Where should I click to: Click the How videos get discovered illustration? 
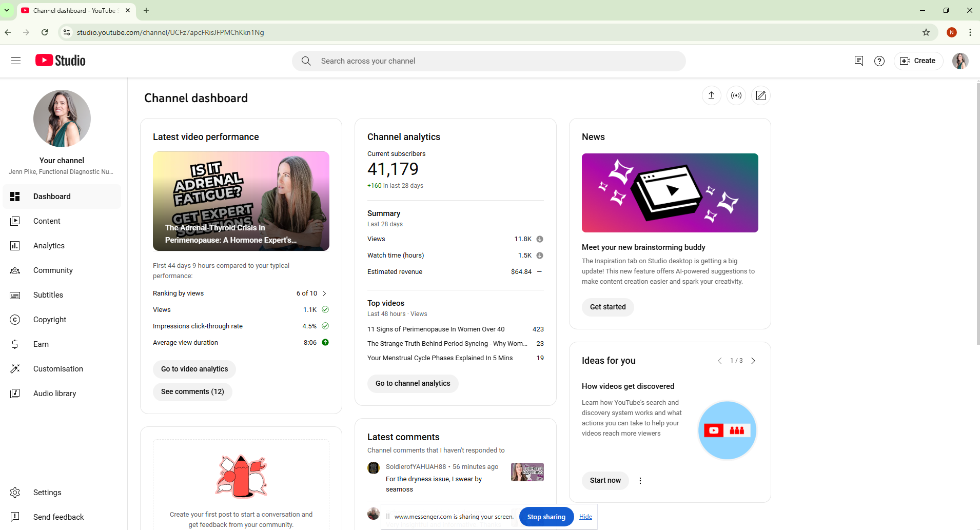tap(727, 430)
